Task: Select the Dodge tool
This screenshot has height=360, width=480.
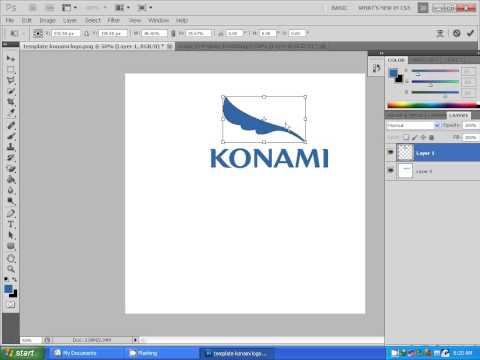Action: point(11,201)
